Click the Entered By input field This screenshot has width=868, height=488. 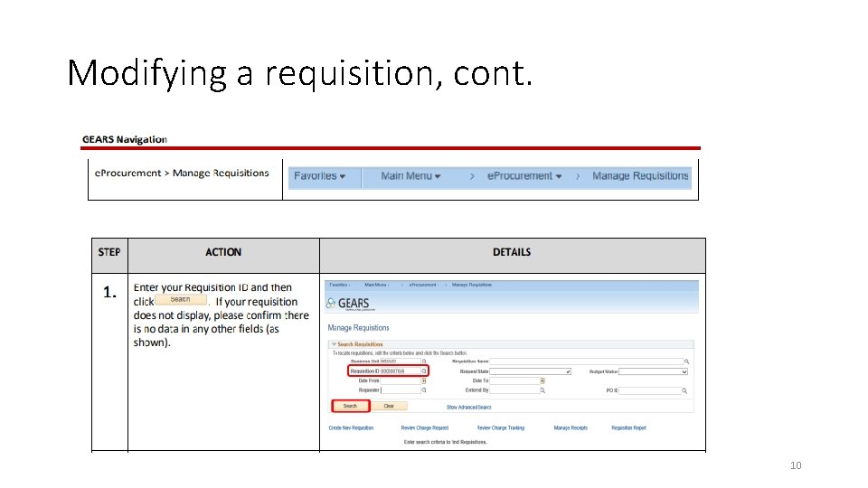coord(514,390)
